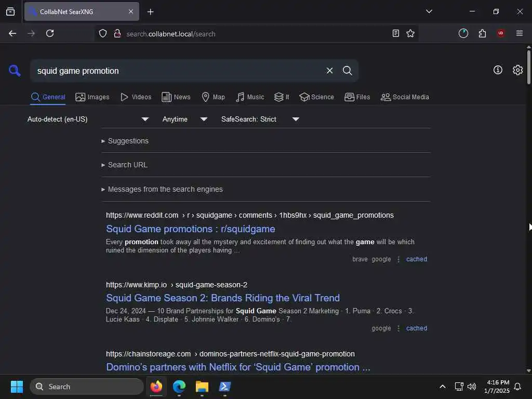Open Squid Game Season 2 Brands result
The width and height of the screenshot is (532, 399).
(222, 298)
